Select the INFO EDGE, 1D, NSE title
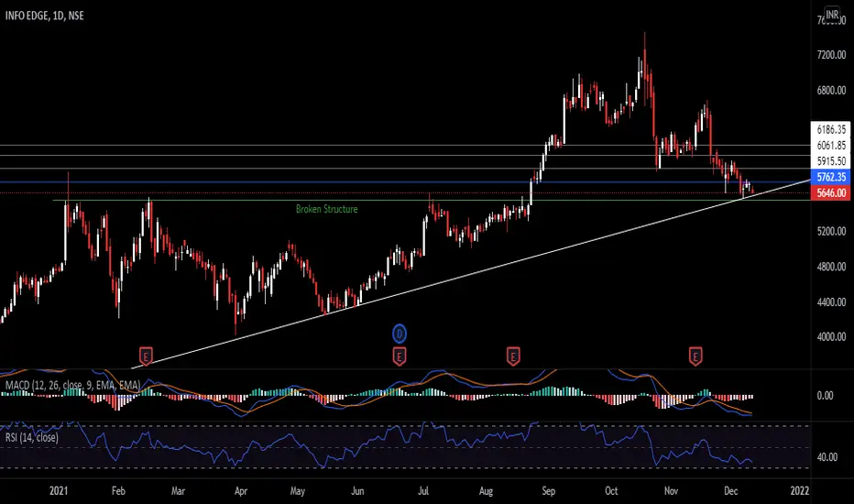This screenshot has width=854, height=504. (45, 16)
